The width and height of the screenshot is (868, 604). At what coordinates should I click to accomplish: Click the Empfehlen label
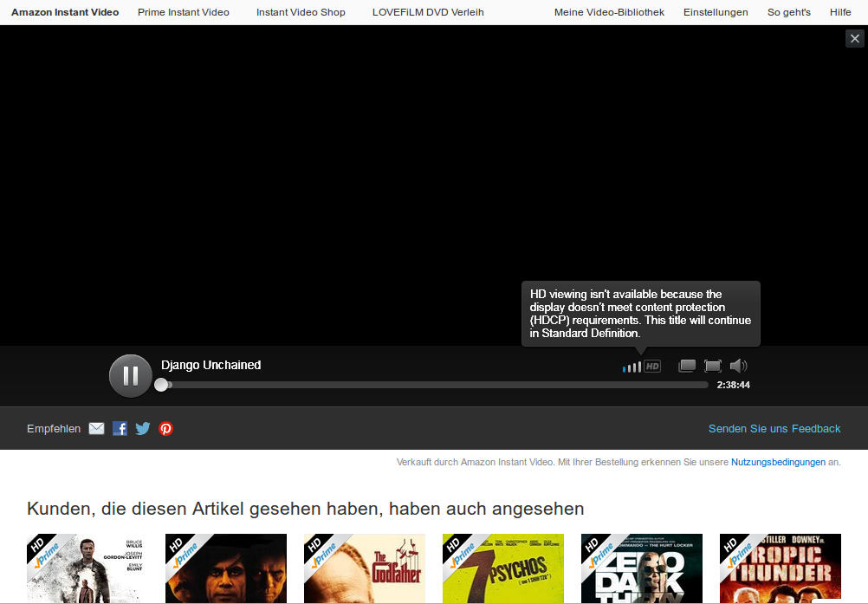[54, 428]
